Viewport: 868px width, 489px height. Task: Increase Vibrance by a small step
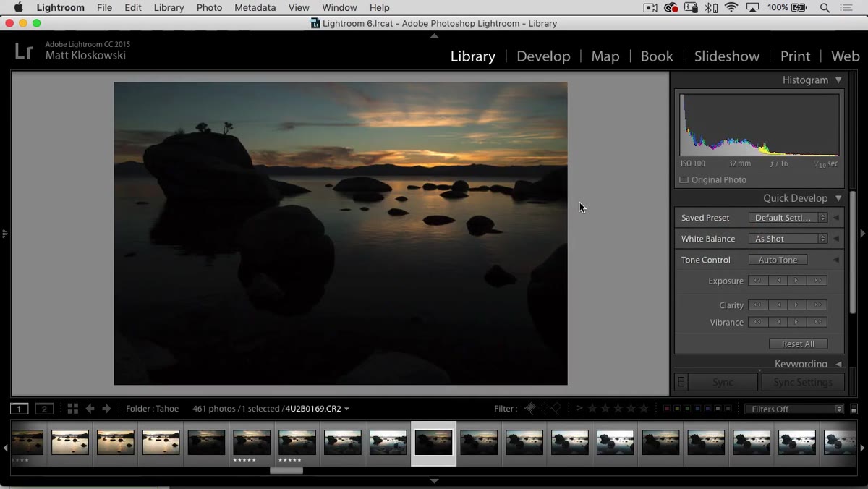pos(798,322)
